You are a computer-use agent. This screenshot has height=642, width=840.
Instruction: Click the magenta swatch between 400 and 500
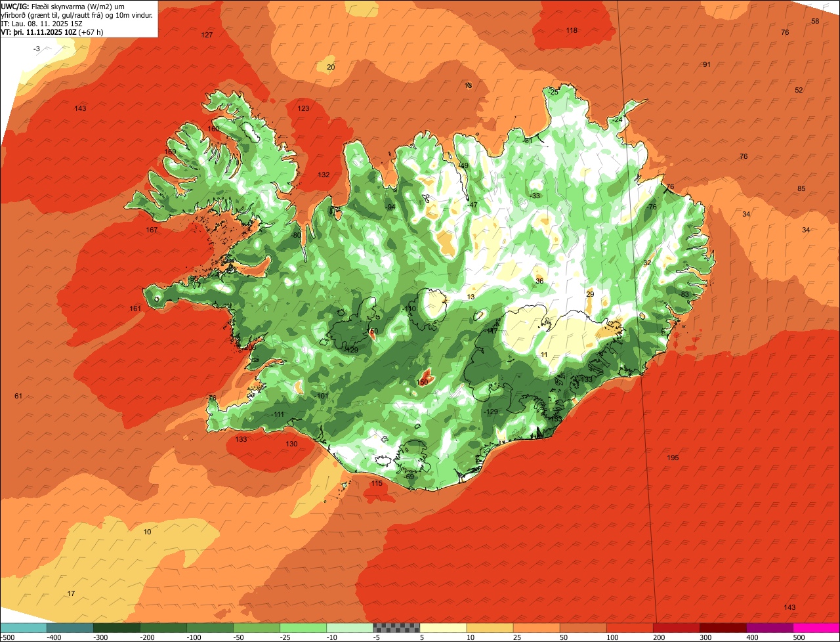tap(770, 628)
